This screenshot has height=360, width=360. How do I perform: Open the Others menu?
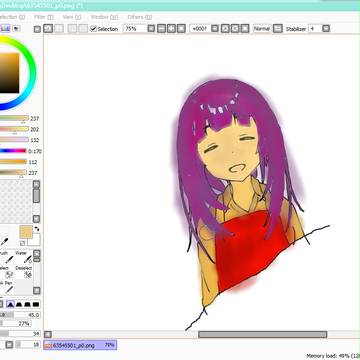(x=140, y=17)
